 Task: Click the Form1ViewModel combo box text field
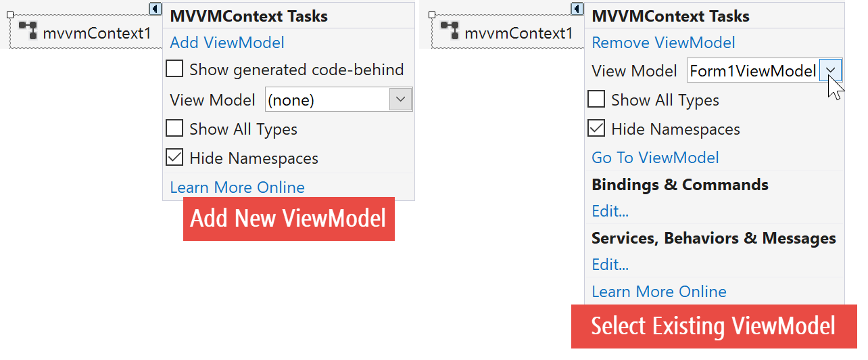tap(752, 70)
